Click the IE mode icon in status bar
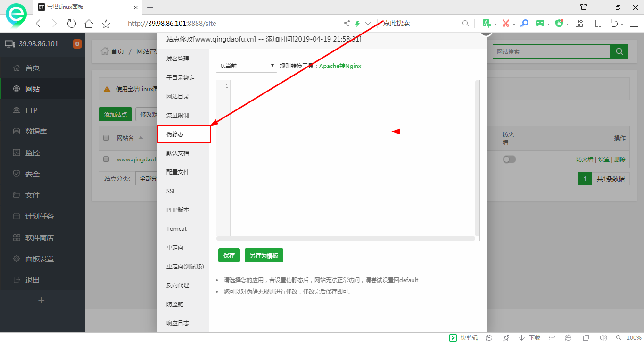This screenshot has width=644, height=344. pos(569,338)
